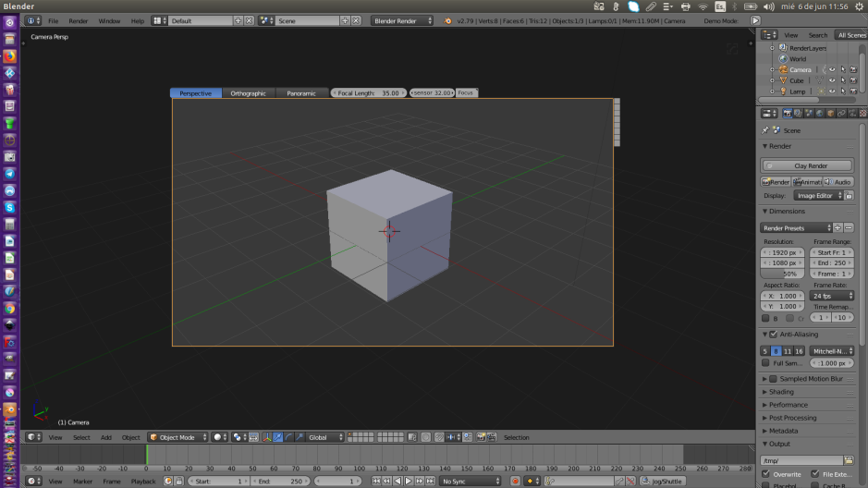Image resolution: width=868 pixels, height=488 pixels.
Task: Select the translate manipulator arrow icon
Action: point(278,437)
